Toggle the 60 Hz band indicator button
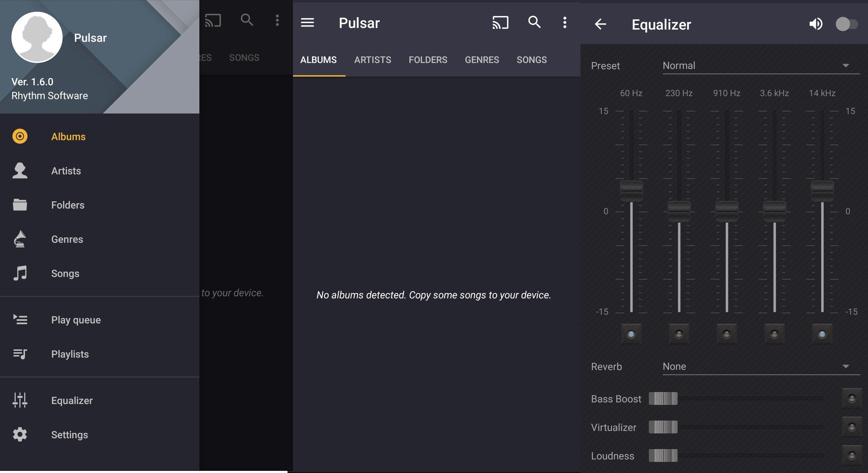The height and width of the screenshot is (473, 868). tap(631, 334)
